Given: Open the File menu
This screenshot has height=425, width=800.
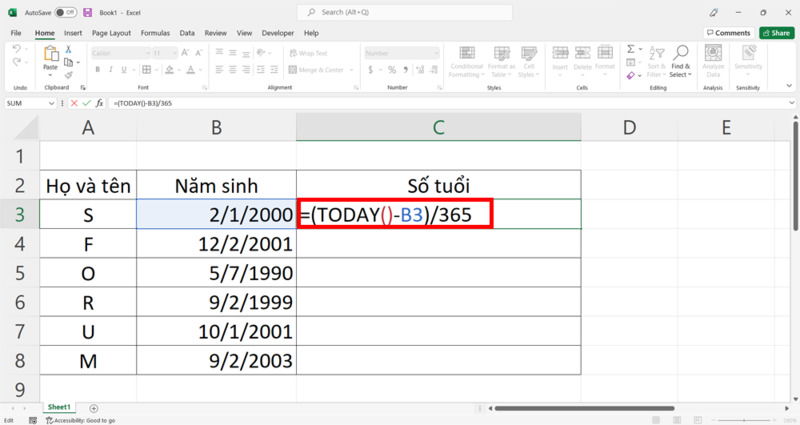Looking at the screenshot, I should point(16,33).
